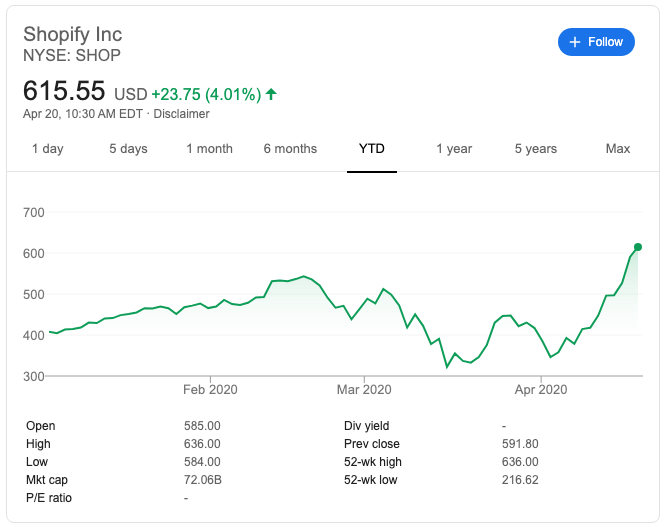Select the 6 months tab

(x=290, y=149)
